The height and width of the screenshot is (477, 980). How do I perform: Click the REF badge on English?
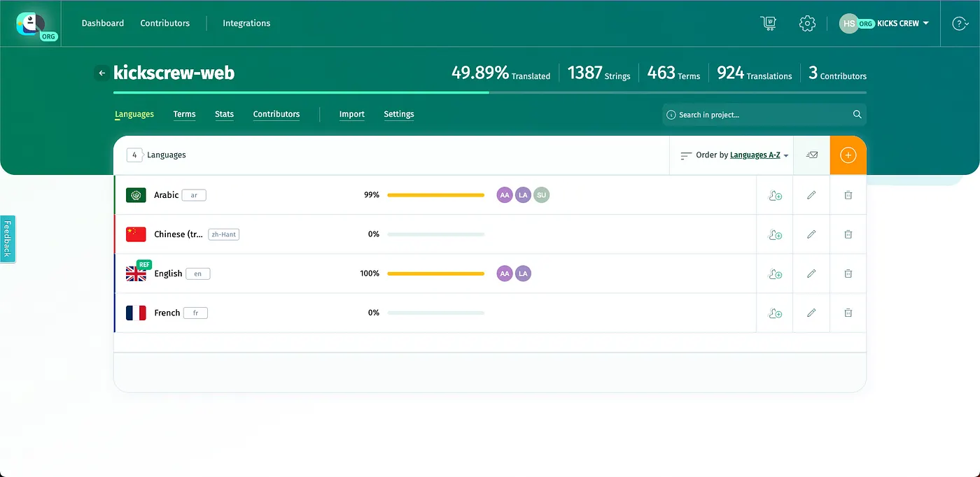(144, 264)
